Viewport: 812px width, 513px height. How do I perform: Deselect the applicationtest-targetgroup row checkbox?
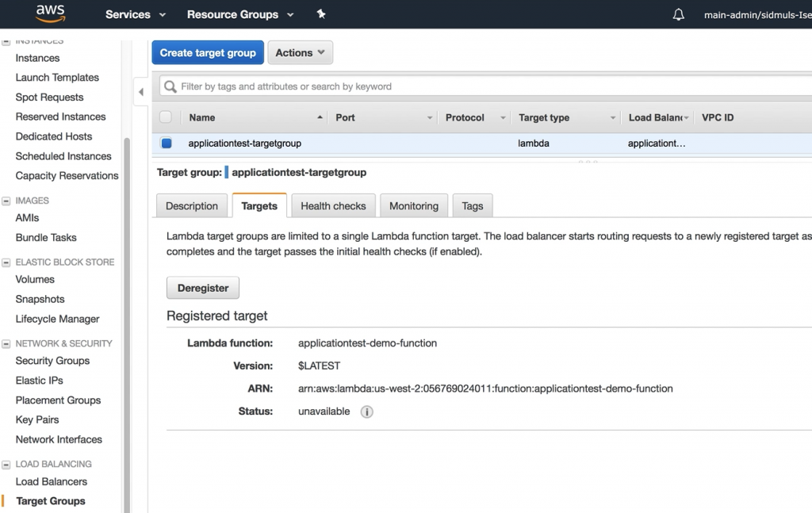tap(166, 144)
